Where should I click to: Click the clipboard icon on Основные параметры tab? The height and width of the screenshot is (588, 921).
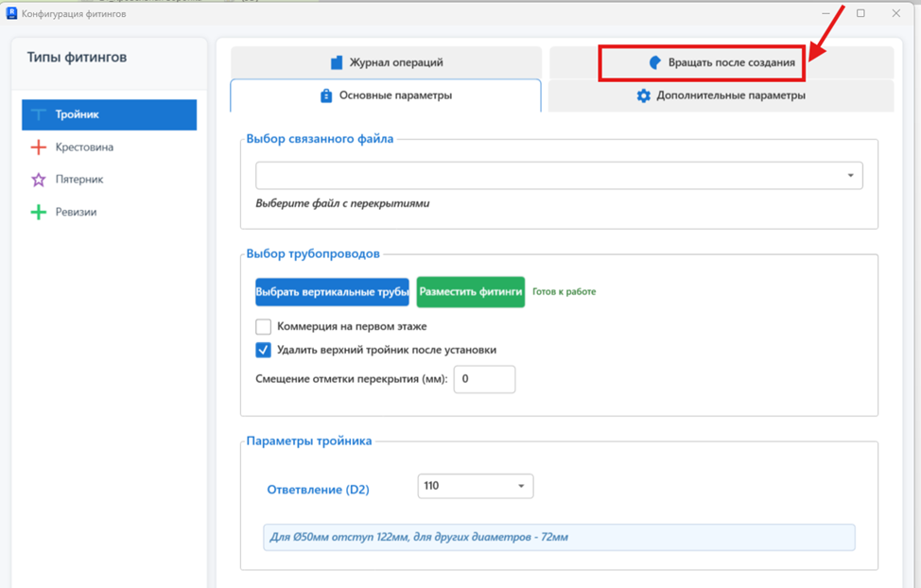click(326, 95)
